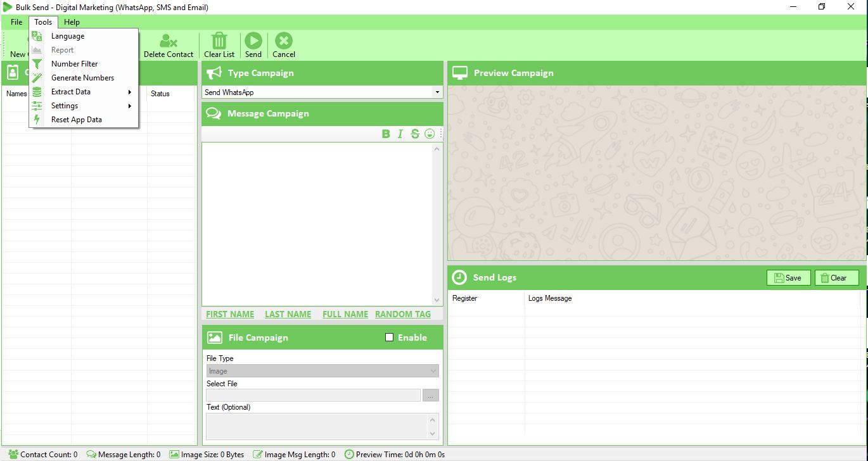
Task: Click the megaphone icon in Type Campaign header
Action: click(x=214, y=73)
